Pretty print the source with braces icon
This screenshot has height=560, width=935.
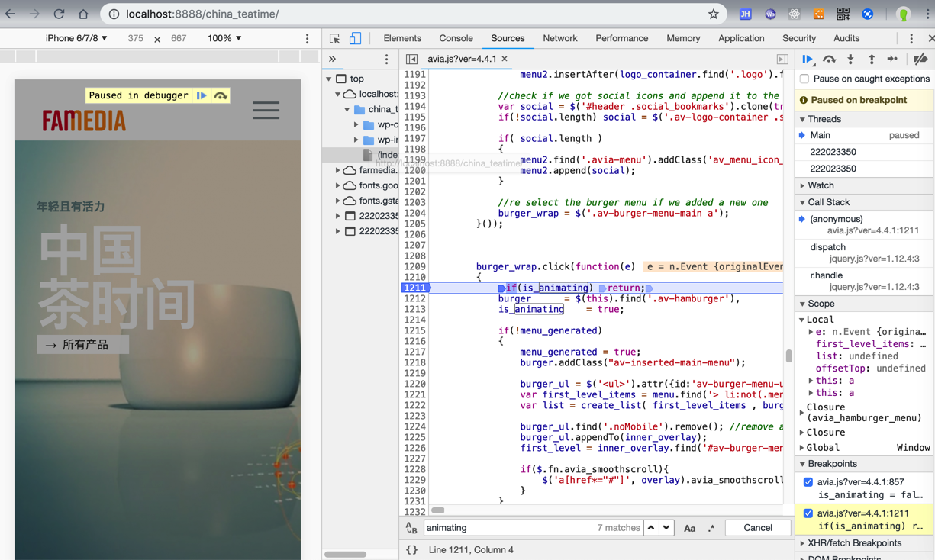pyautogui.click(x=411, y=549)
